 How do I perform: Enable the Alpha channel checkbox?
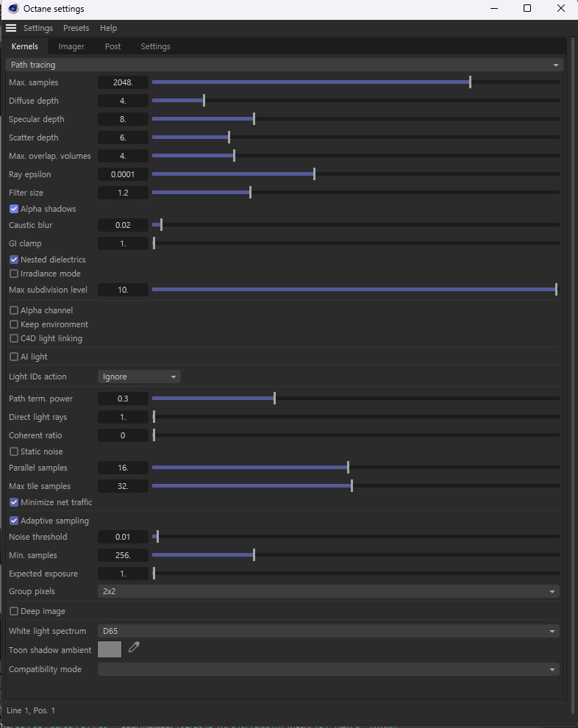click(x=14, y=310)
